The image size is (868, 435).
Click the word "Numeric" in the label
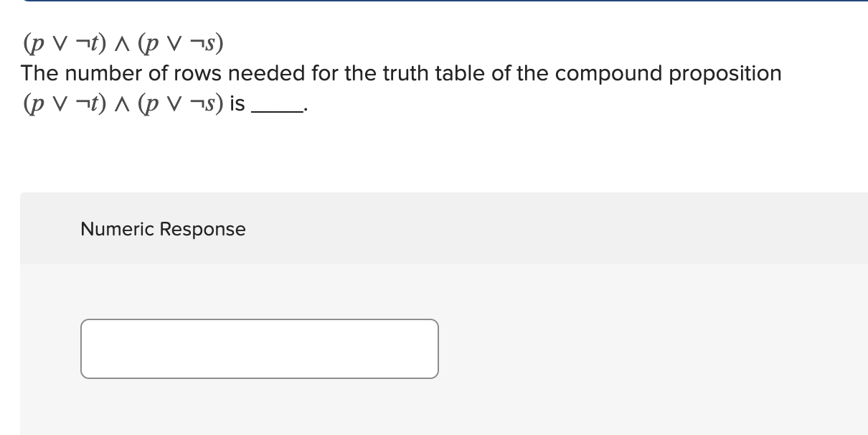[x=118, y=229]
